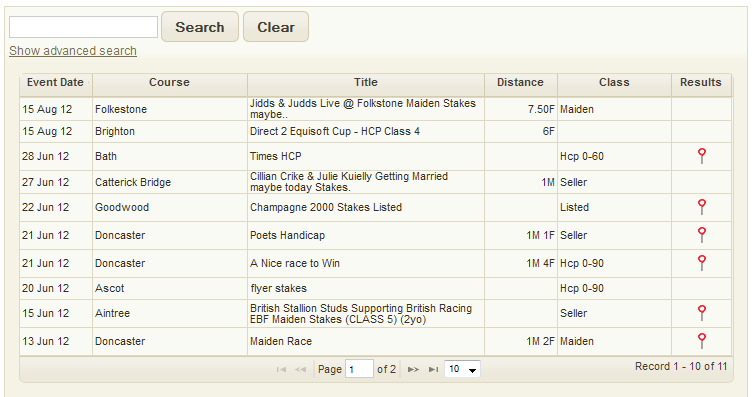The height and width of the screenshot is (397, 752).
Task: Open the rows-per-page dropdown showing 10
Action: tap(462, 369)
